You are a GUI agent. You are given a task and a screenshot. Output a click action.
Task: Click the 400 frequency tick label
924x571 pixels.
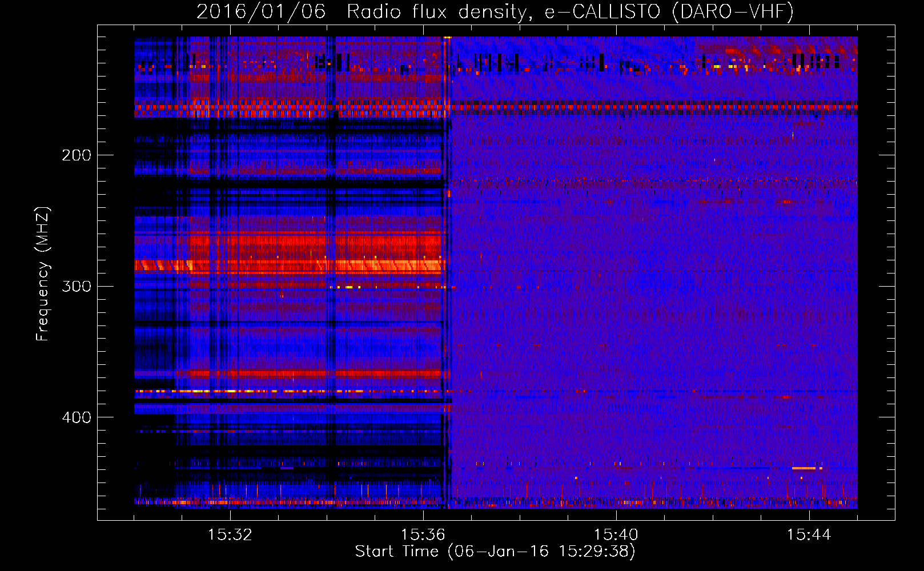point(77,417)
